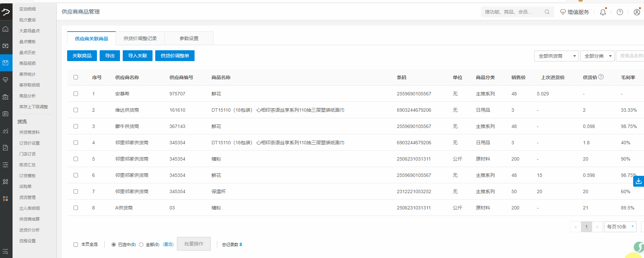Open 订货价设置 in the side menu

tap(29, 143)
